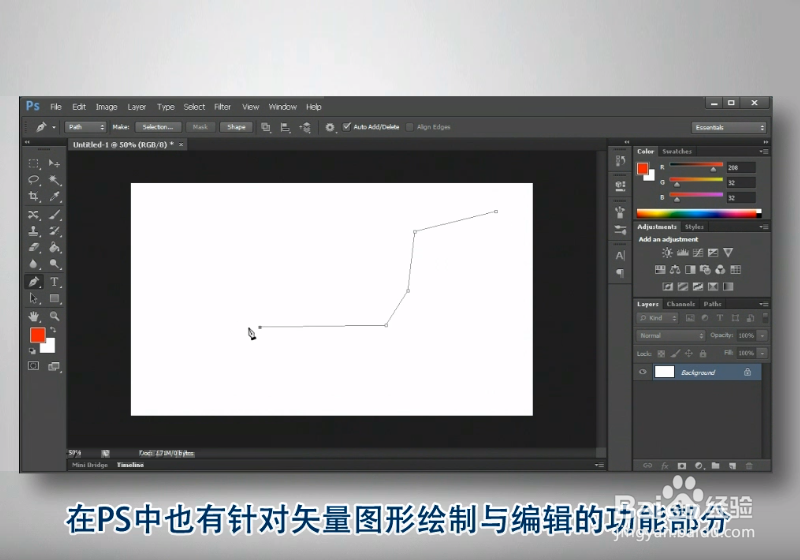Select the Brush tool

54,214
